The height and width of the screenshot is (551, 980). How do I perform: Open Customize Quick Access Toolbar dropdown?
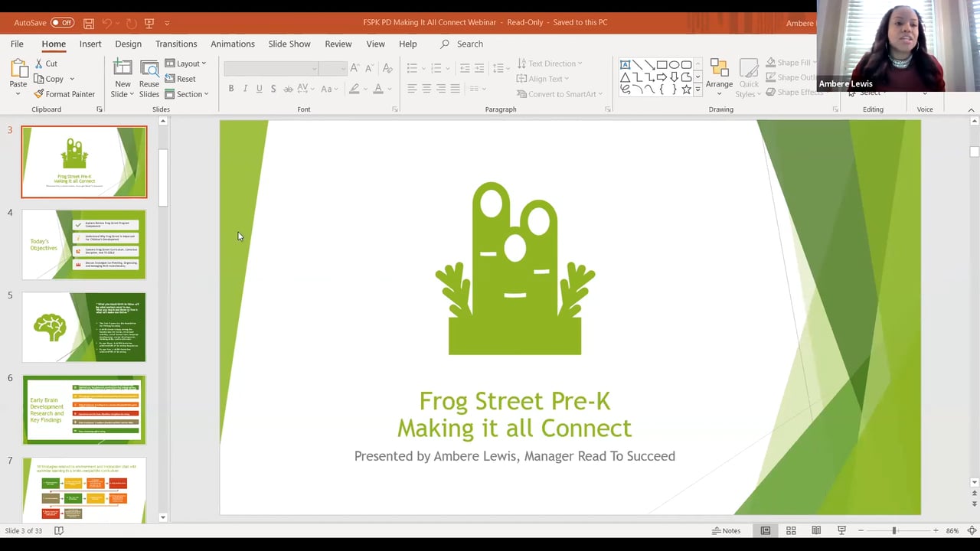click(167, 23)
